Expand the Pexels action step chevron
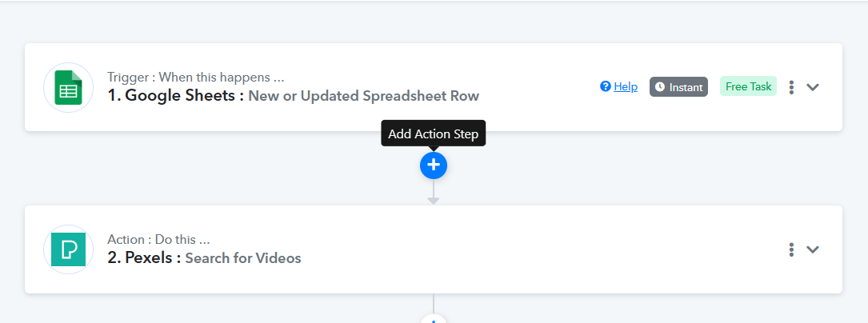This screenshot has height=323, width=868. tap(813, 249)
